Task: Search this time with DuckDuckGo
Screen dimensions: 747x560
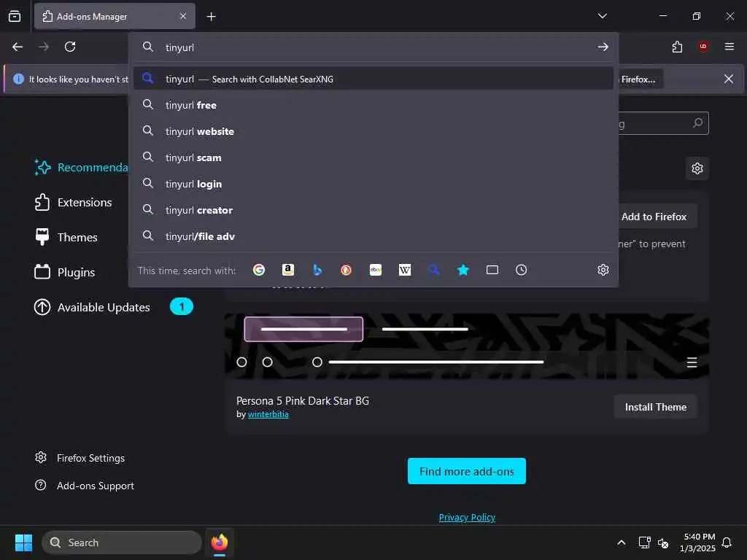Action: 347,270
